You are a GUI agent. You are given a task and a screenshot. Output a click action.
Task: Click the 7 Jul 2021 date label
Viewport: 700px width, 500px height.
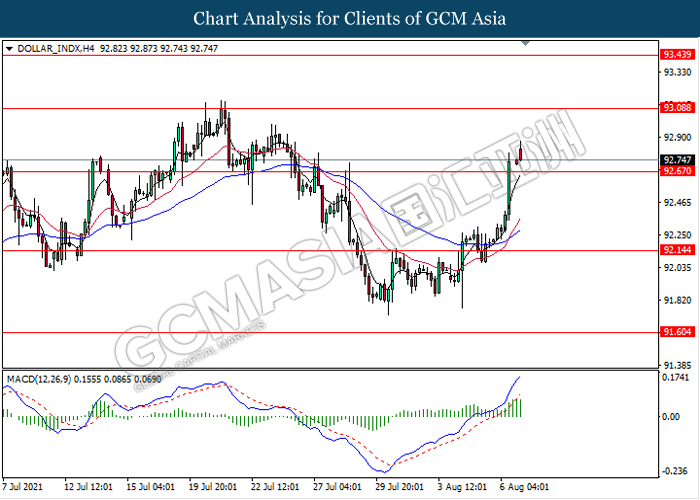click(x=25, y=486)
